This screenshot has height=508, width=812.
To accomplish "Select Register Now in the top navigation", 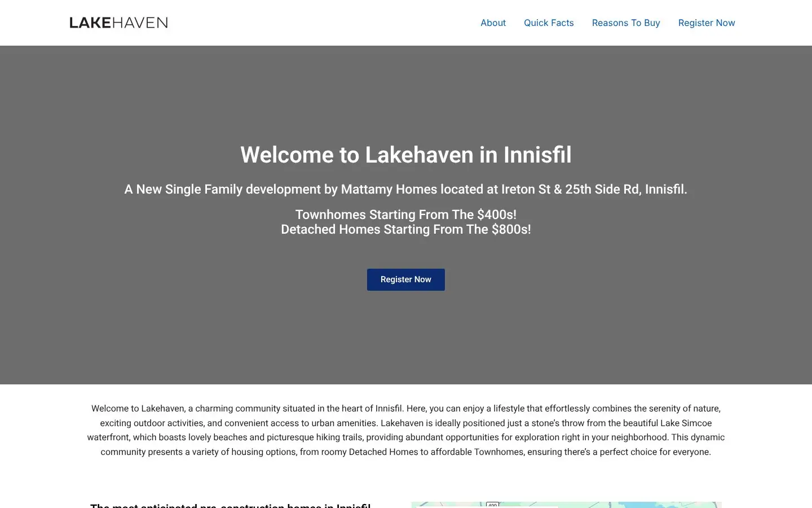I will 707,23.
